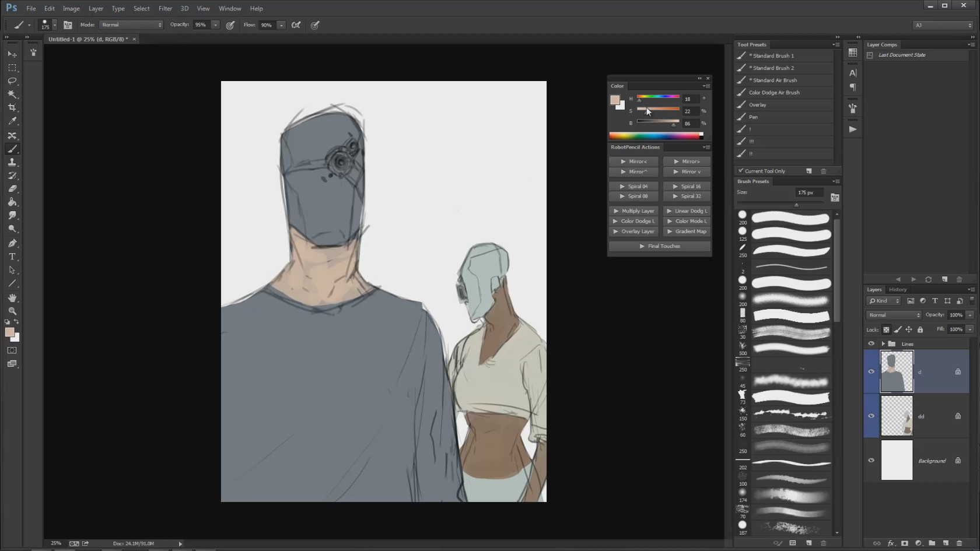Expand the Lines layer group
This screenshot has width=980, height=551.
(883, 344)
